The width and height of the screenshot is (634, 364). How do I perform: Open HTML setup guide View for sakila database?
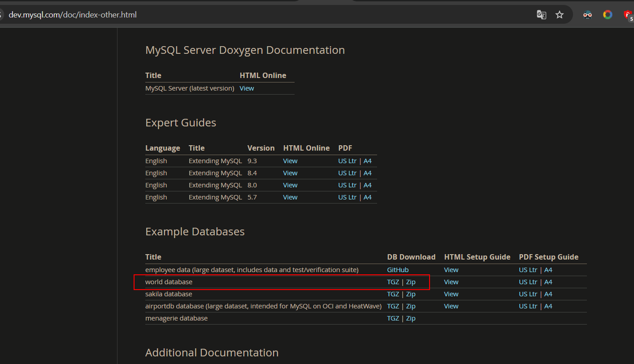[x=451, y=294]
